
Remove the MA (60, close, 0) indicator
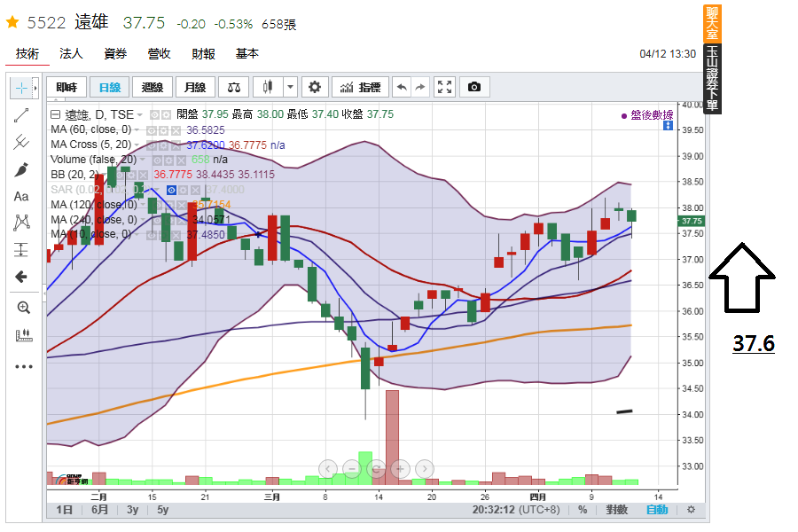point(176,131)
